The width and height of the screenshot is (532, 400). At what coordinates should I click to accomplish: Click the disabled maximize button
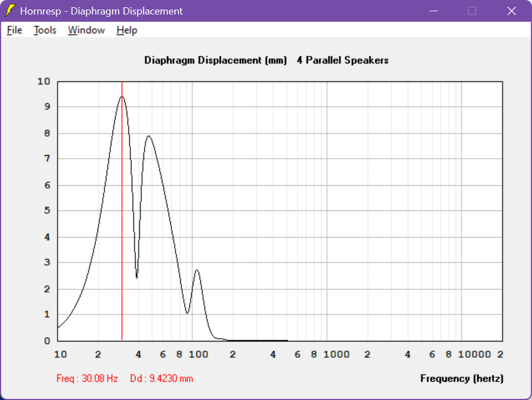[472, 11]
